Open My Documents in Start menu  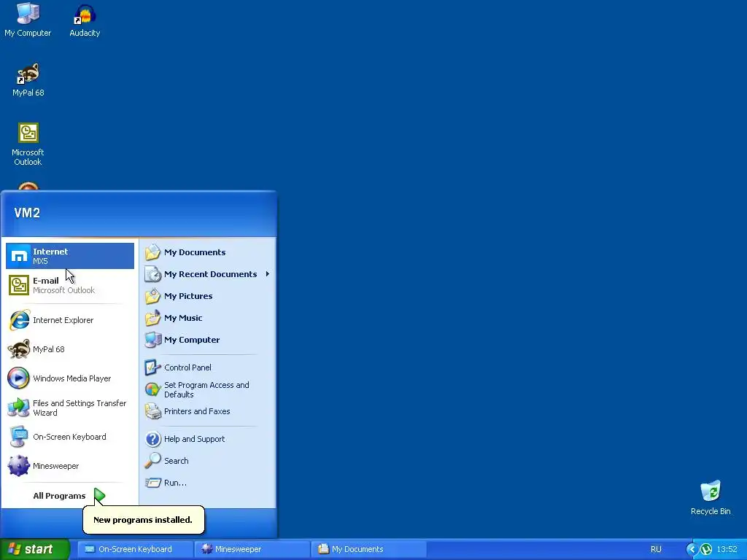click(x=208, y=252)
